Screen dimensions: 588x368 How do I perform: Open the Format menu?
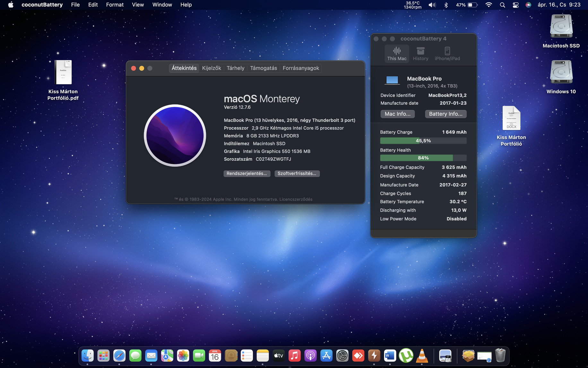point(115,5)
